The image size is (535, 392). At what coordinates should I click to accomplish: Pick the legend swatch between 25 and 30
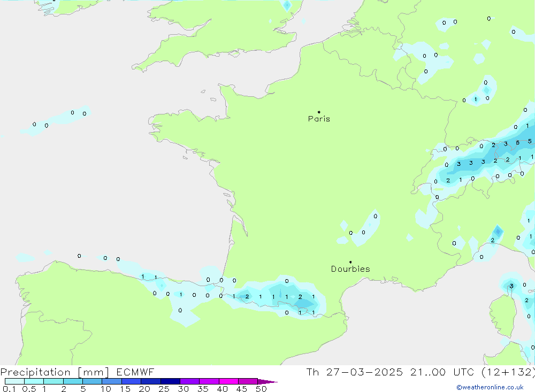pyautogui.click(x=170, y=381)
